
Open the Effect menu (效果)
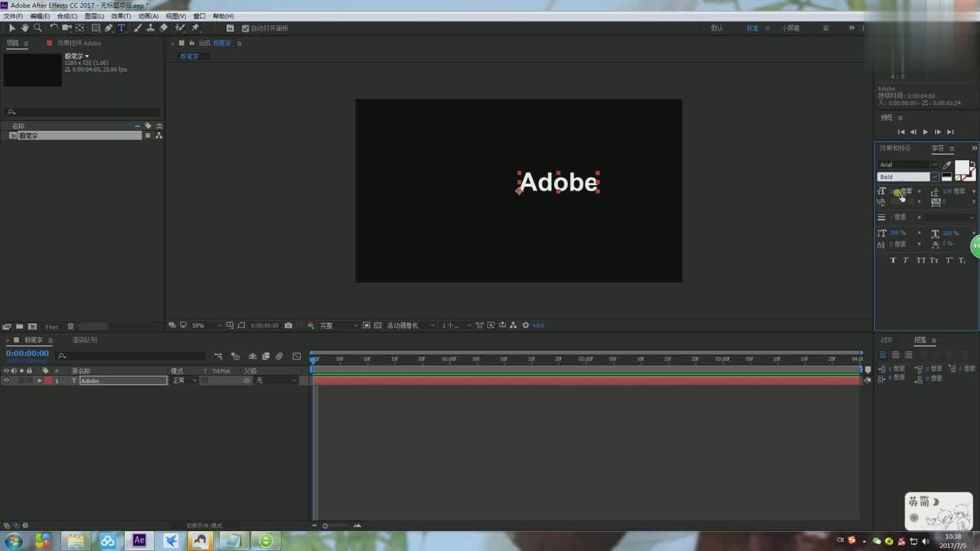[x=121, y=16]
